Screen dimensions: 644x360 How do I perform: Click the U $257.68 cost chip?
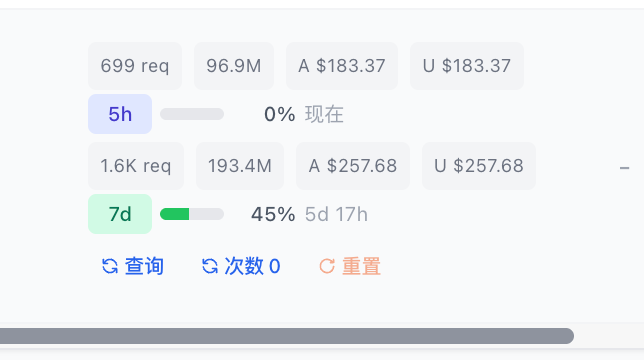[479, 166]
